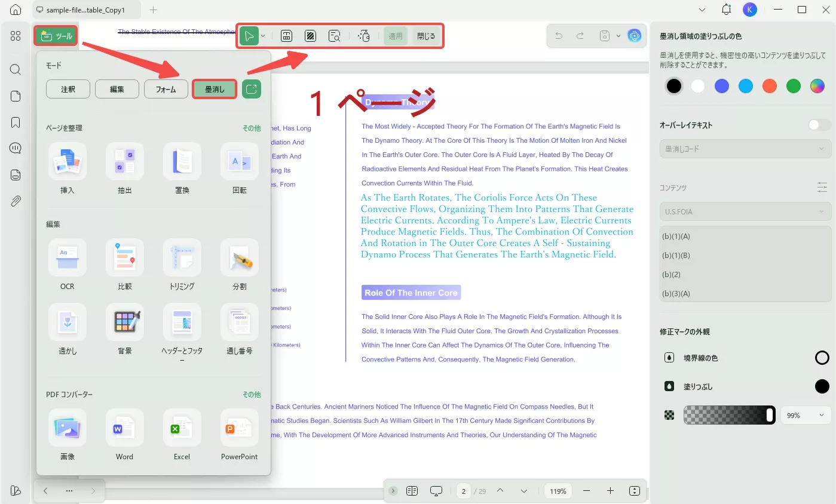Select the text redaction mark tool
The image size is (836, 504).
click(x=286, y=36)
